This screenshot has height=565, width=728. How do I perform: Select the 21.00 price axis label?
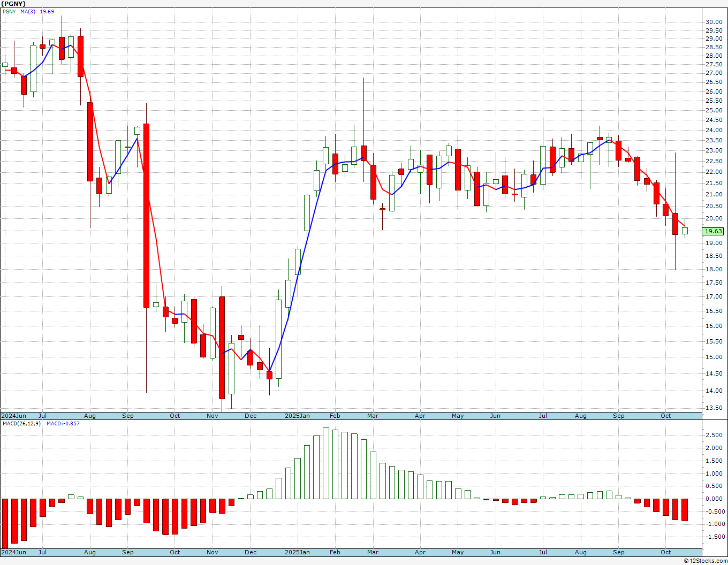[714, 195]
